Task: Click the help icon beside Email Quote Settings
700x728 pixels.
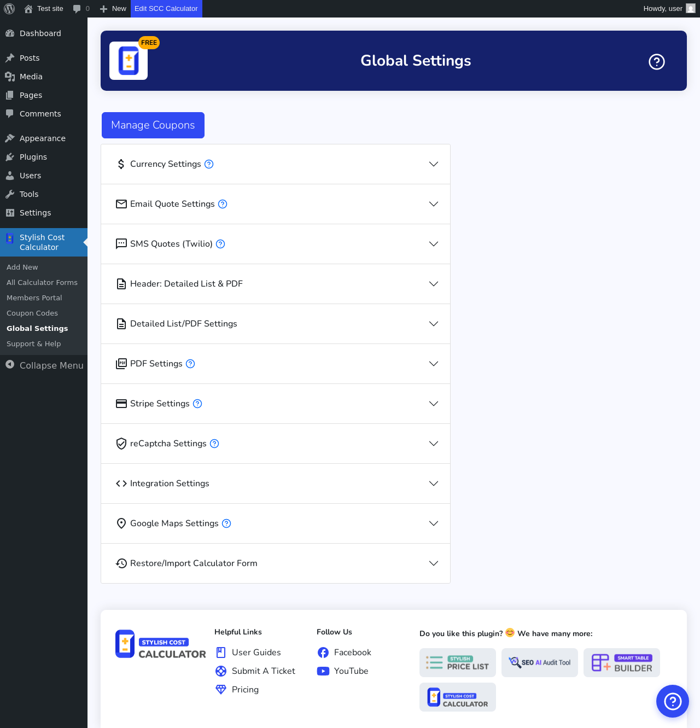Action: tap(223, 204)
